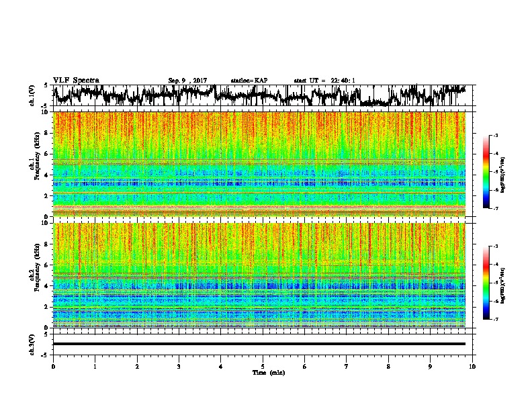
Task: Click the 8 kHz tick on ch.2 frequency axis
Action: pyautogui.click(x=48, y=244)
